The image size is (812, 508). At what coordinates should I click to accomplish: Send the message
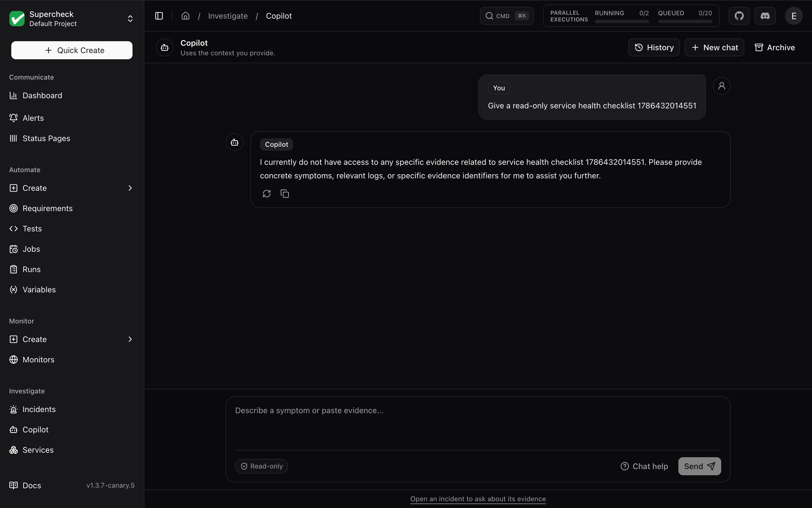[x=700, y=466]
